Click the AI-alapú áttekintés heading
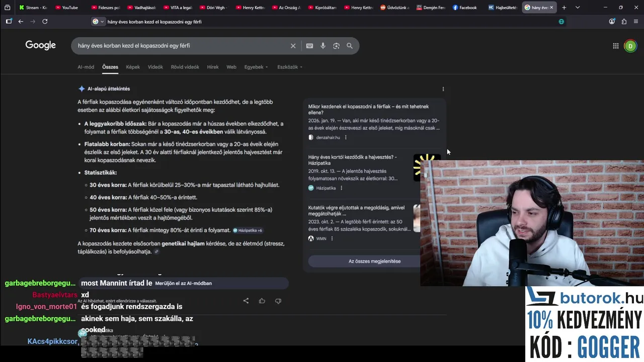This screenshot has height=362, width=644. (109, 89)
